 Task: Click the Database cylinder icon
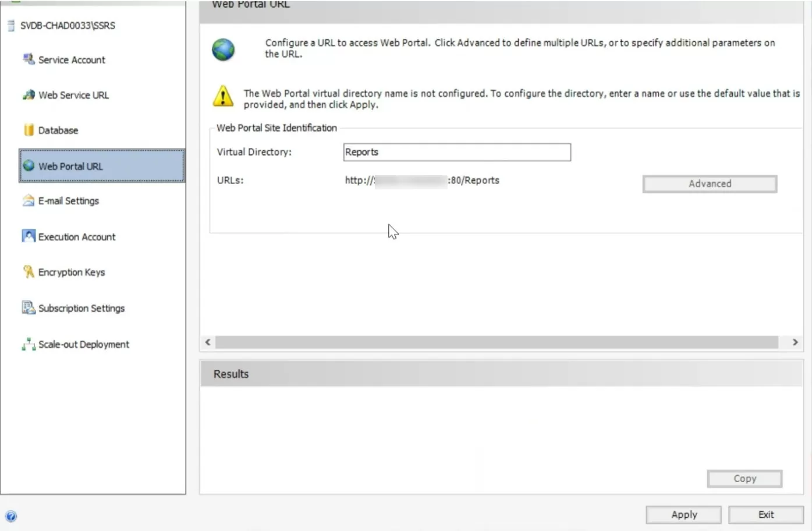(29, 130)
